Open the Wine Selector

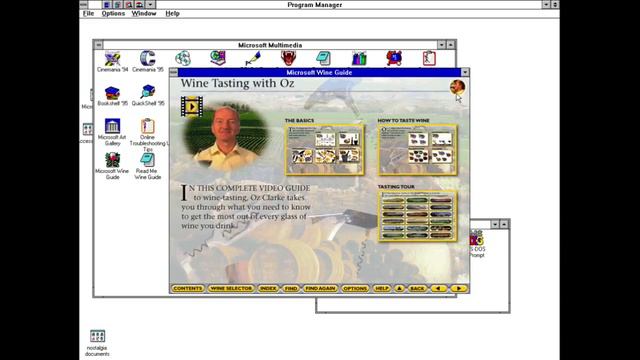click(231, 289)
